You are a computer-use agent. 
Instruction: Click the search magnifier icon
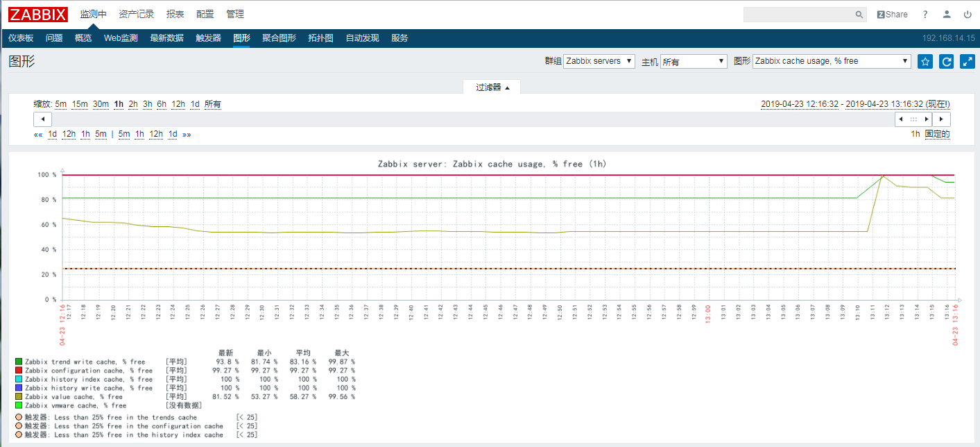point(859,15)
